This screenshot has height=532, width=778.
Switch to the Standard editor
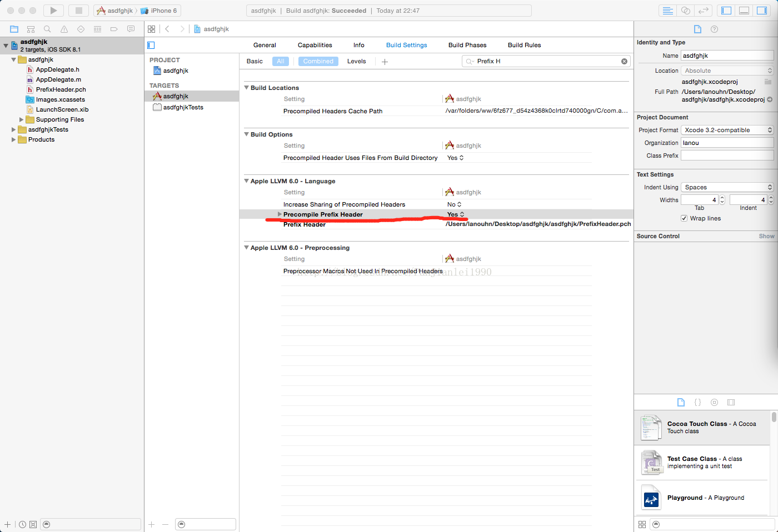click(x=668, y=11)
